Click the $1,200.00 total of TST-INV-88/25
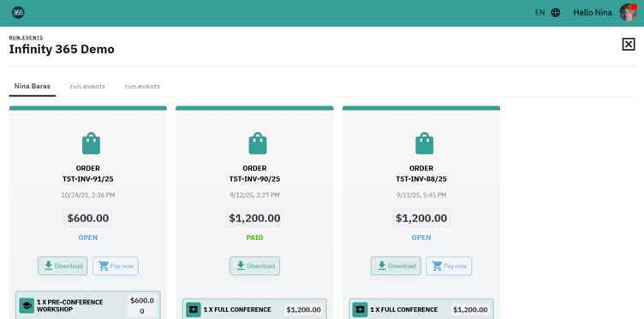The width and height of the screenshot is (644, 319). 421,218
